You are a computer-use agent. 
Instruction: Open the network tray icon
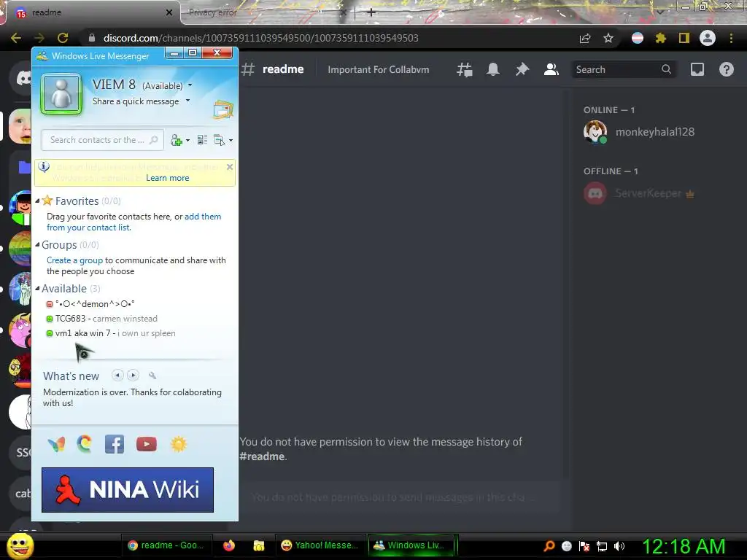pyautogui.click(x=602, y=546)
